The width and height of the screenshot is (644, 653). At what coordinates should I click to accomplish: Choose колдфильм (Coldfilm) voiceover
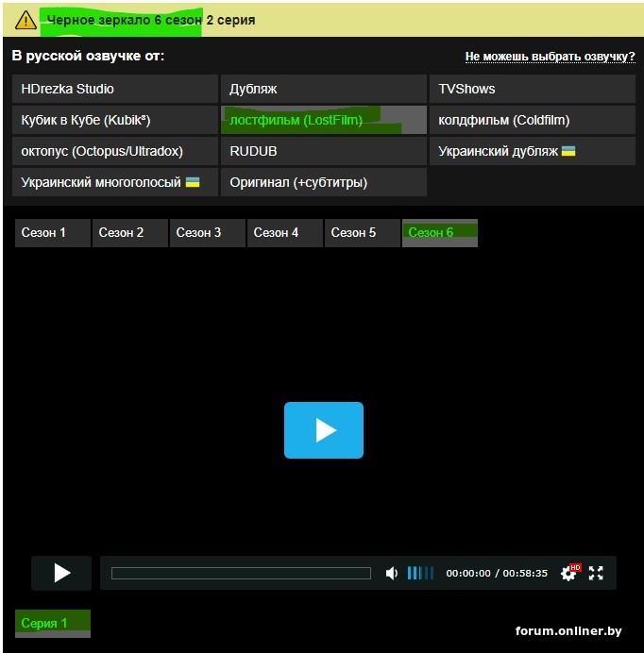[533, 120]
